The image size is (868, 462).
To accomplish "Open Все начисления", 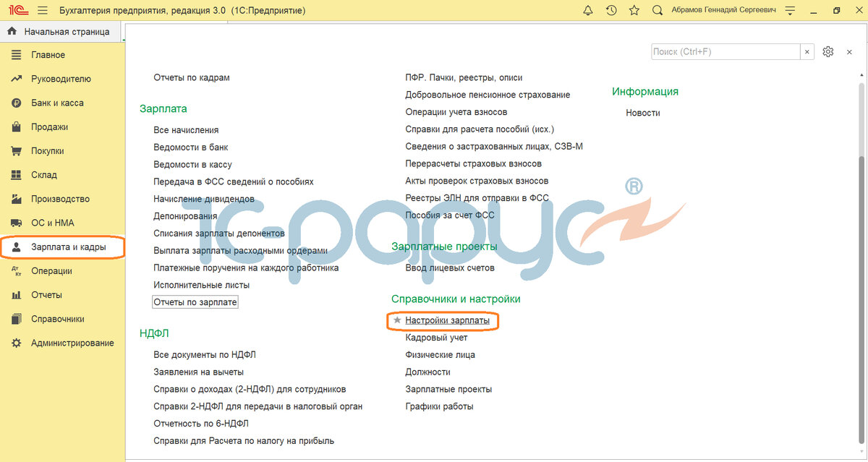I will tap(186, 130).
